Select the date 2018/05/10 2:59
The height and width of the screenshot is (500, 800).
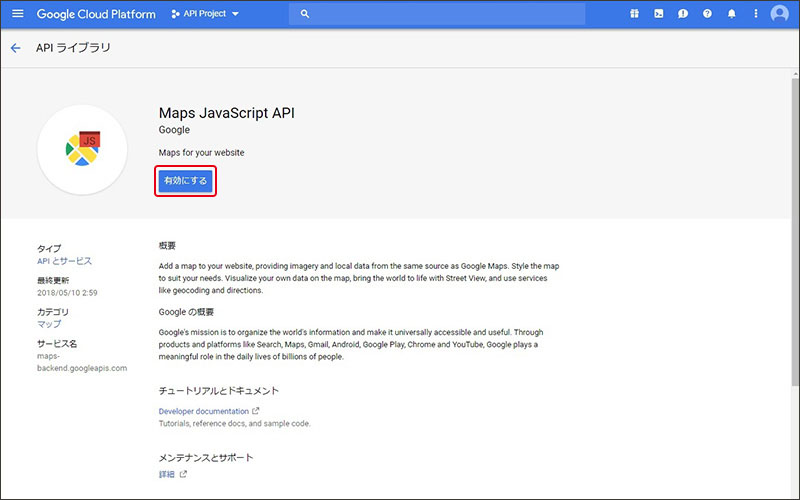click(67, 293)
